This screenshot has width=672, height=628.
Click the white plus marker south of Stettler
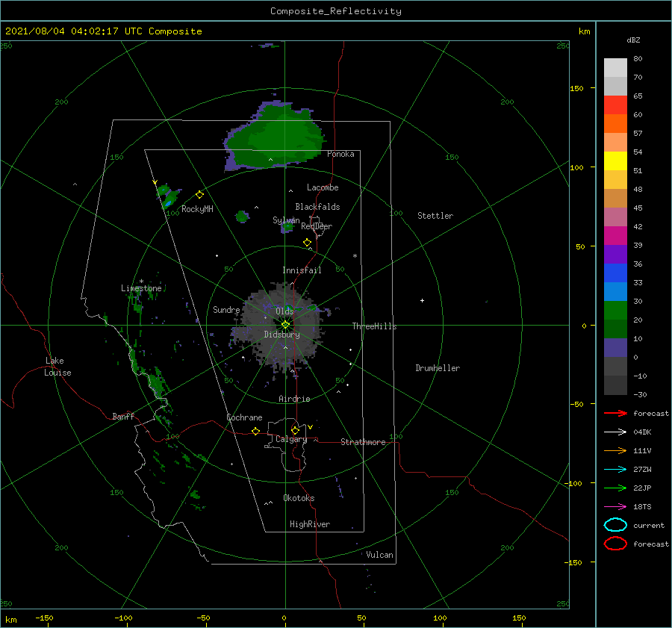(x=422, y=300)
